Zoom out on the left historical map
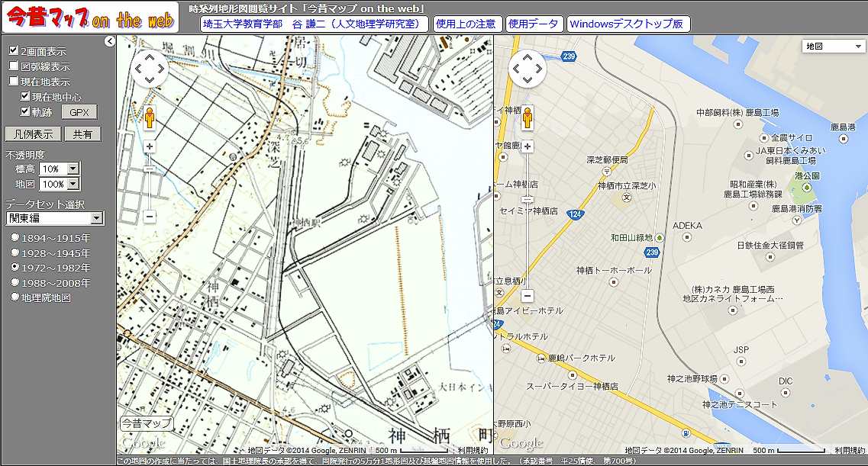The image size is (868, 466). click(149, 217)
